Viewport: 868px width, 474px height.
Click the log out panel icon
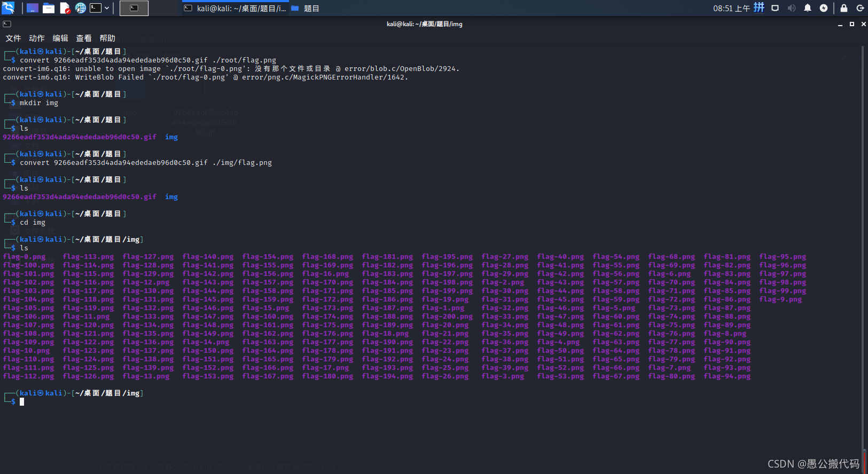point(860,8)
